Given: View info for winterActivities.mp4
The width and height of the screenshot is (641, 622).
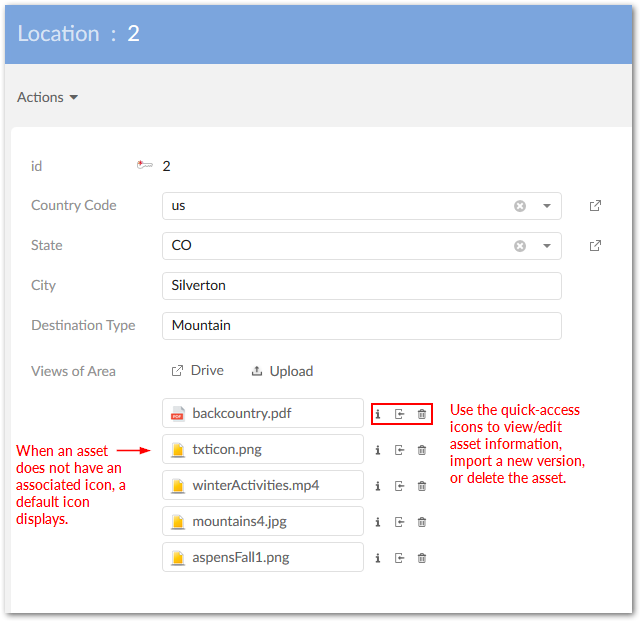Looking at the screenshot, I should [x=378, y=486].
